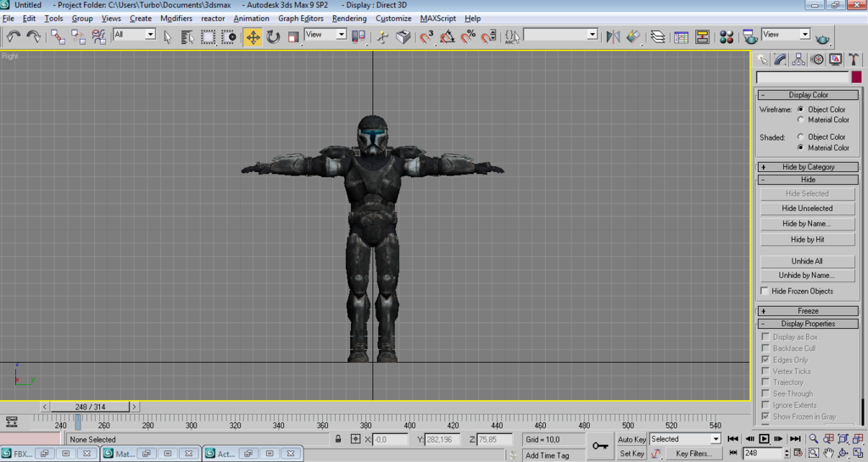Screen dimensions: 868x462
Task: Click the Key Filters button
Action: pos(693,454)
